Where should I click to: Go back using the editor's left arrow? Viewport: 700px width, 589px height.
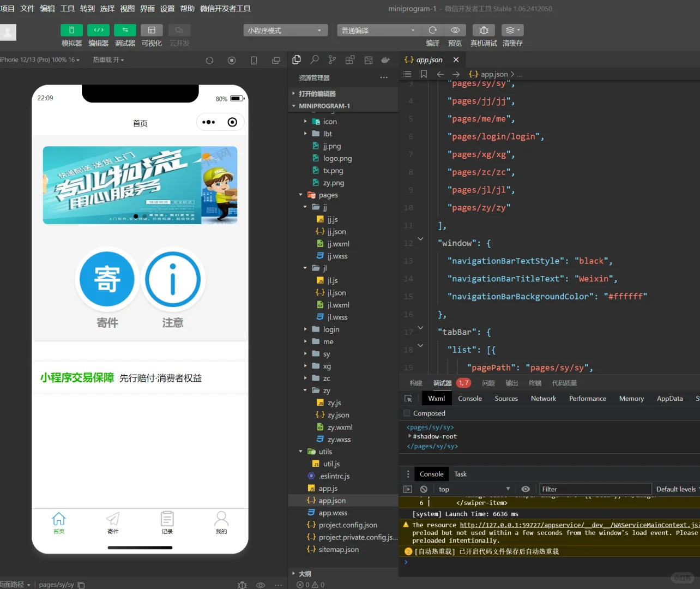point(440,74)
